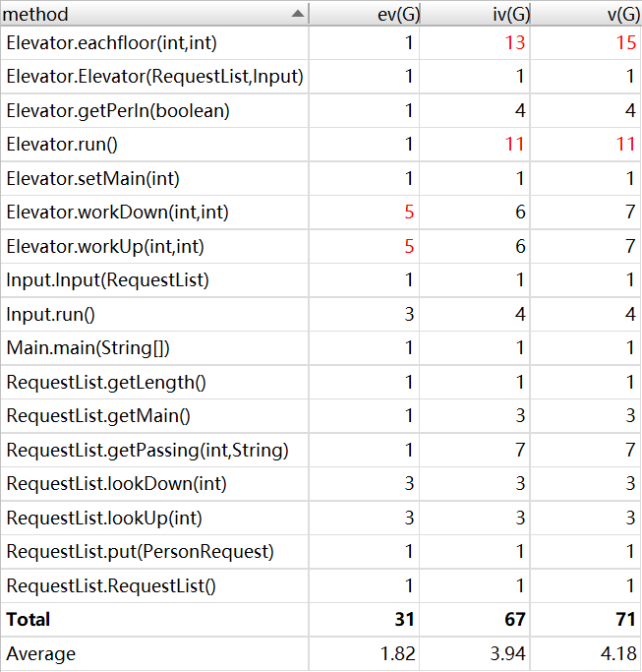Select the Elevator.run() method row
Image resolution: width=642 pixels, height=672 pixels.
[x=321, y=145]
